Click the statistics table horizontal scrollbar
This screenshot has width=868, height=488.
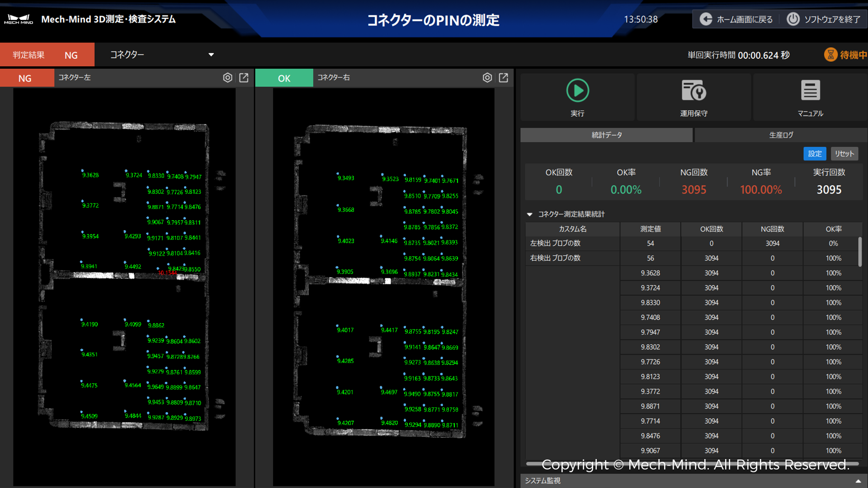[x=692, y=463]
